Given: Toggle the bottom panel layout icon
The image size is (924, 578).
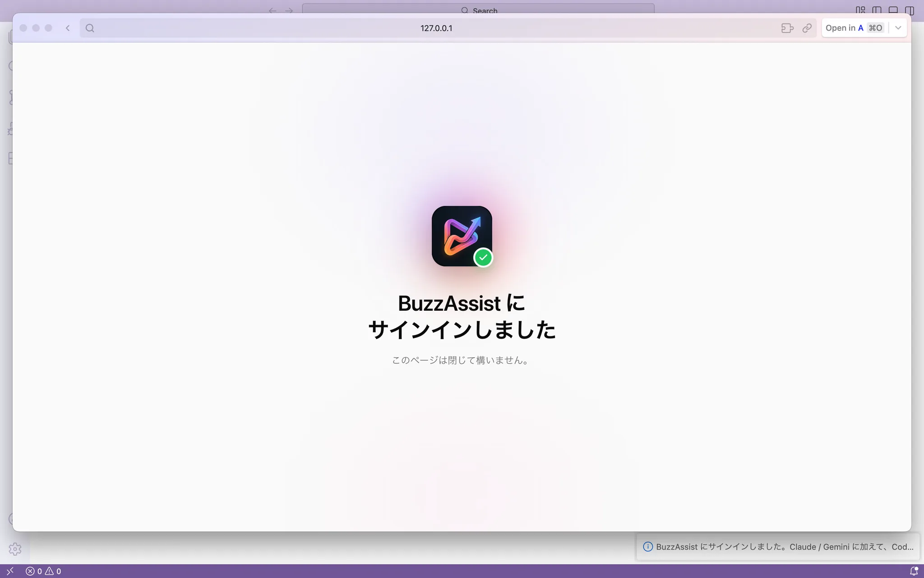Looking at the screenshot, I should (x=893, y=10).
